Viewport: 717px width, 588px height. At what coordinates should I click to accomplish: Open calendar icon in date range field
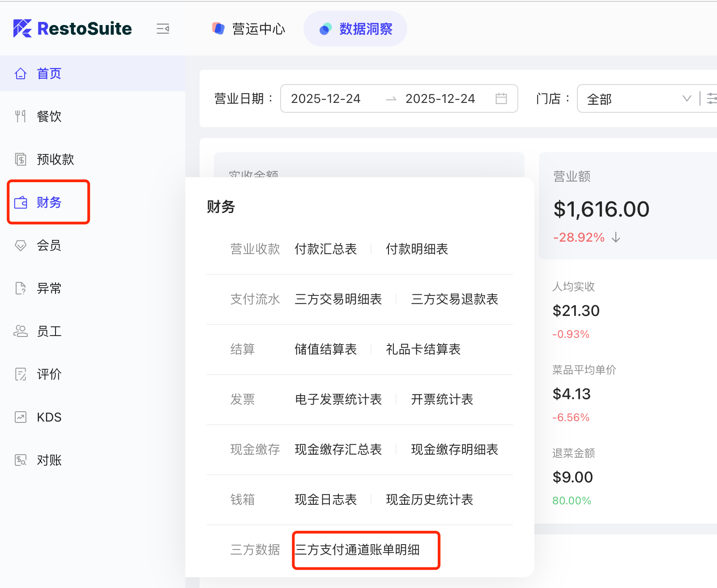coord(501,98)
